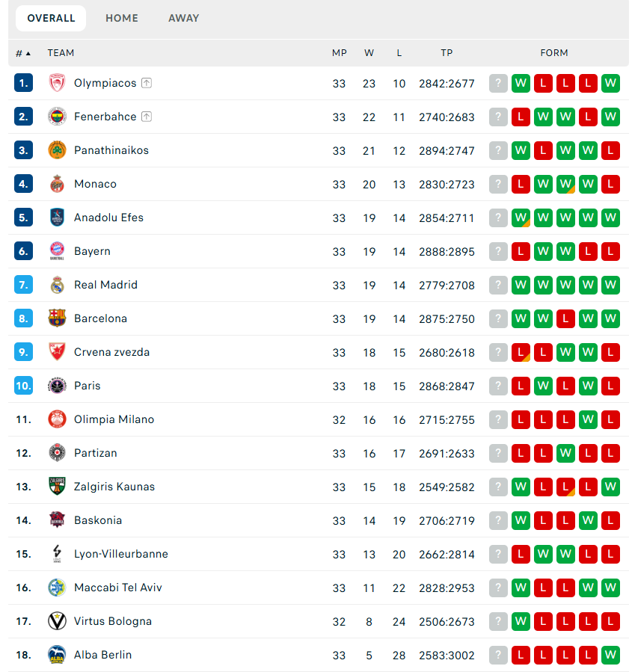
Task: Sort standings by W column header
Action: tap(369, 53)
